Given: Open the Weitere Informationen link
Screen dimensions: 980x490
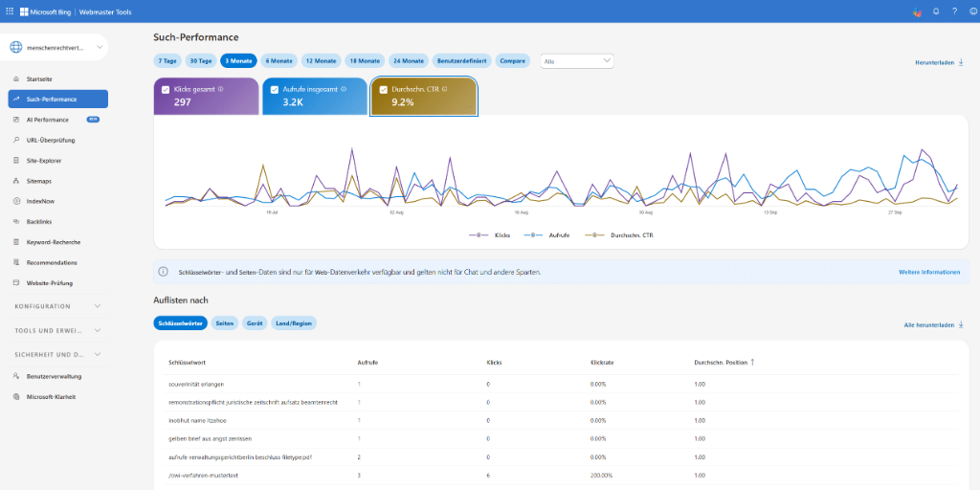Looking at the screenshot, I should click(928, 272).
